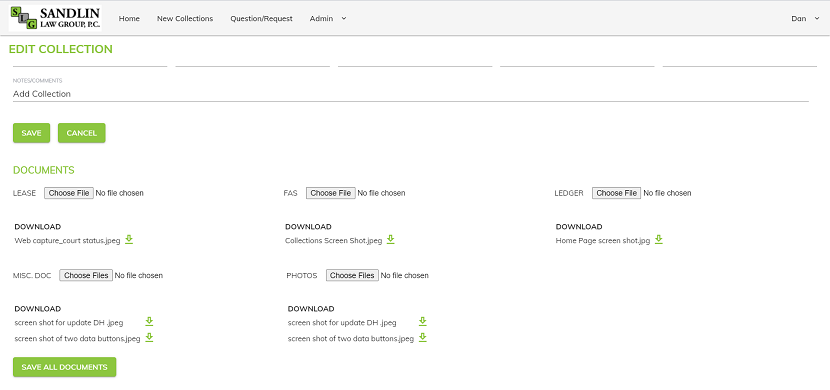The image size is (830, 390).
Task: Download Photos two data buttons screenshot
Action: [x=422, y=338]
